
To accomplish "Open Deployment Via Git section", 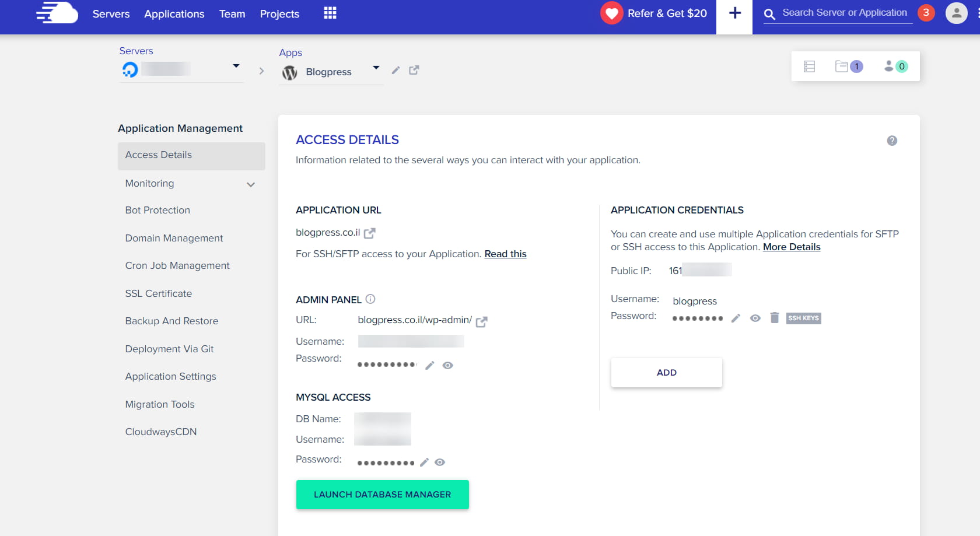I will 169,349.
